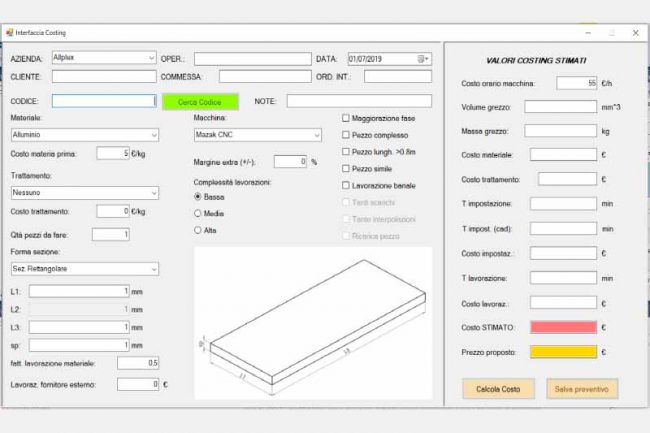Click into the NOTE input field
650x433 pixels.
(359, 101)
